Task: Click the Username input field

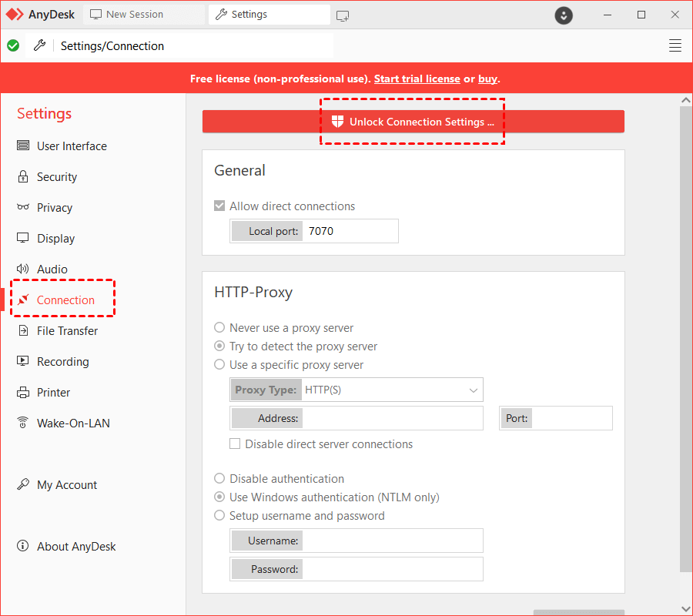Action: pyautogui.click(x=357, y=541)
